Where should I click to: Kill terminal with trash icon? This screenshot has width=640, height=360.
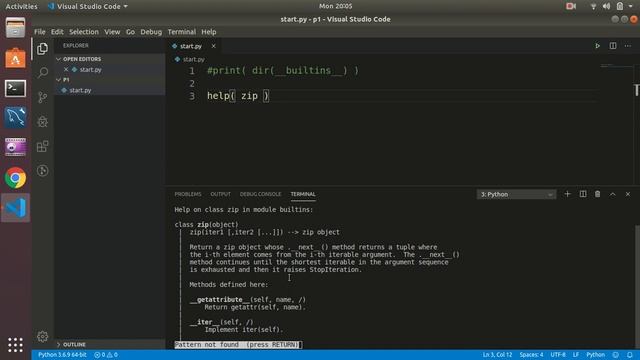click(598, 194)
